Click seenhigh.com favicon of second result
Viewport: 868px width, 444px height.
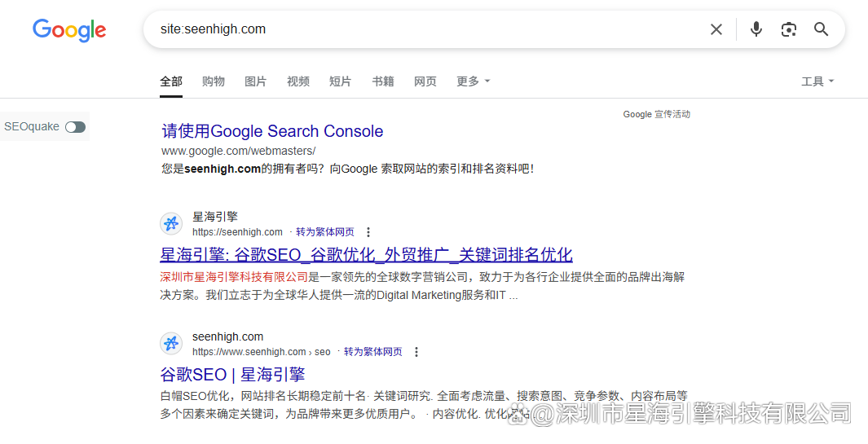tap(171, 344)
